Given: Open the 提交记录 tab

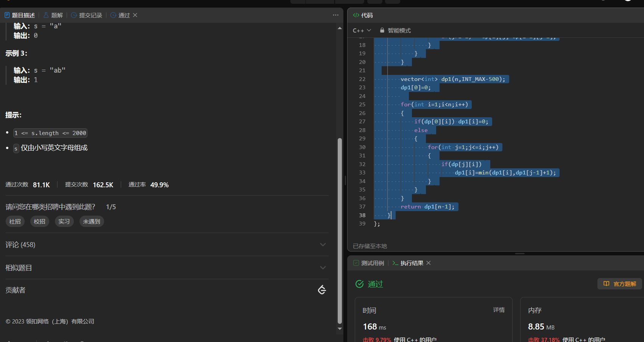Looking at the screenshot, I should [x=87, y=15].
